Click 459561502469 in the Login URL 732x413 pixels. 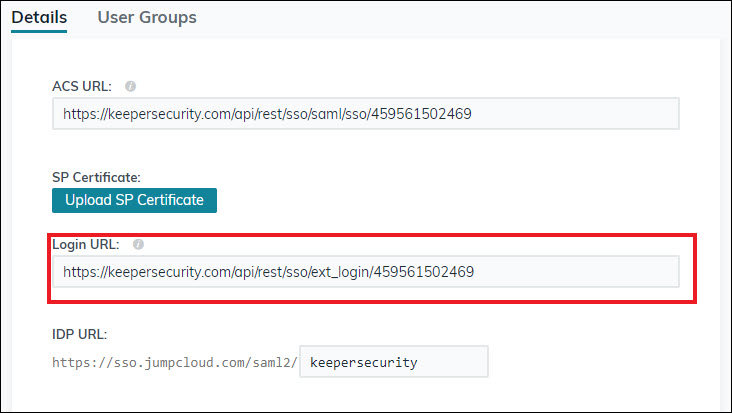[x=424, y=272]
